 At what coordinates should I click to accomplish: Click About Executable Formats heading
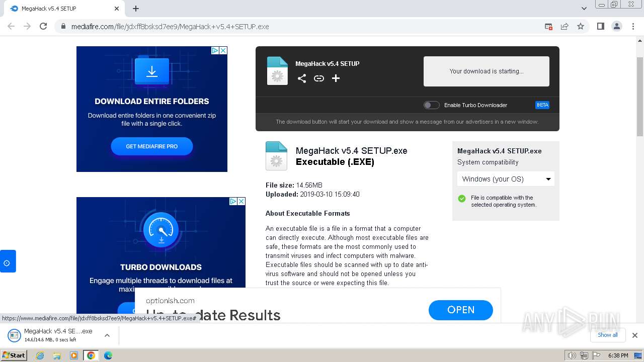pyautogui.click(x=308, y=213)
